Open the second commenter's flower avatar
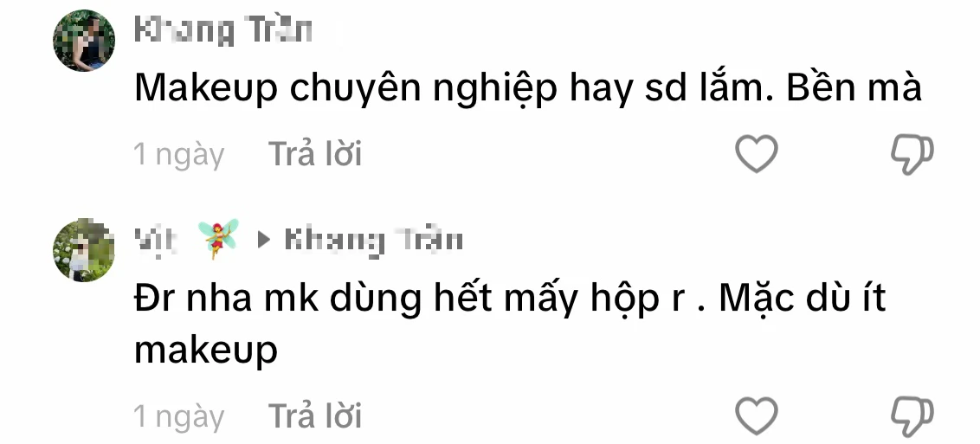 pos(84,250)
